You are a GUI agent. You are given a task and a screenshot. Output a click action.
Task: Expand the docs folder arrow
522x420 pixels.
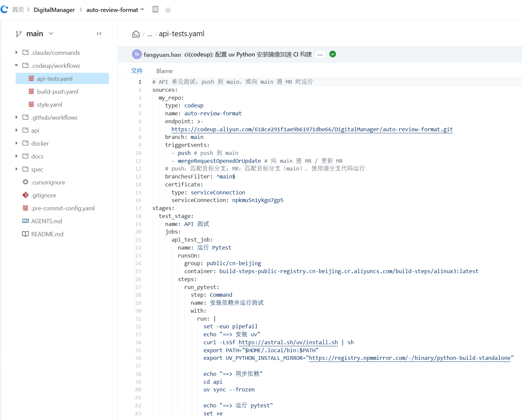(x=16, y=156)
